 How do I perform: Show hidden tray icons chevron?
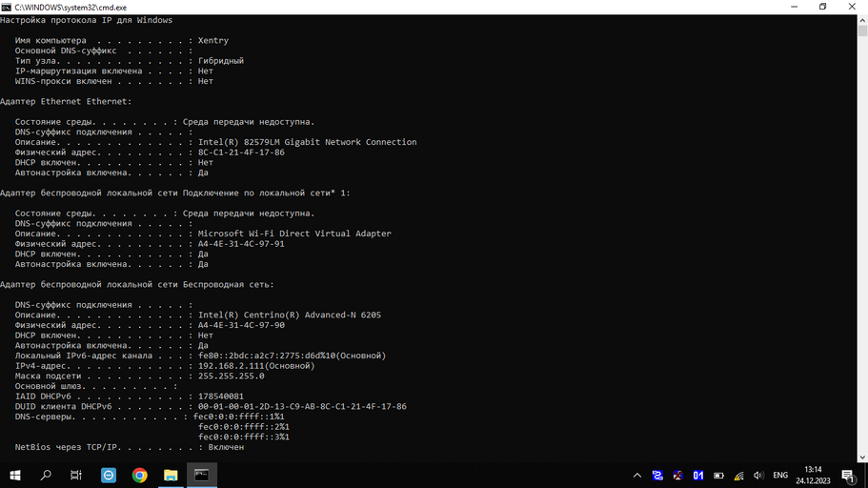637,476
